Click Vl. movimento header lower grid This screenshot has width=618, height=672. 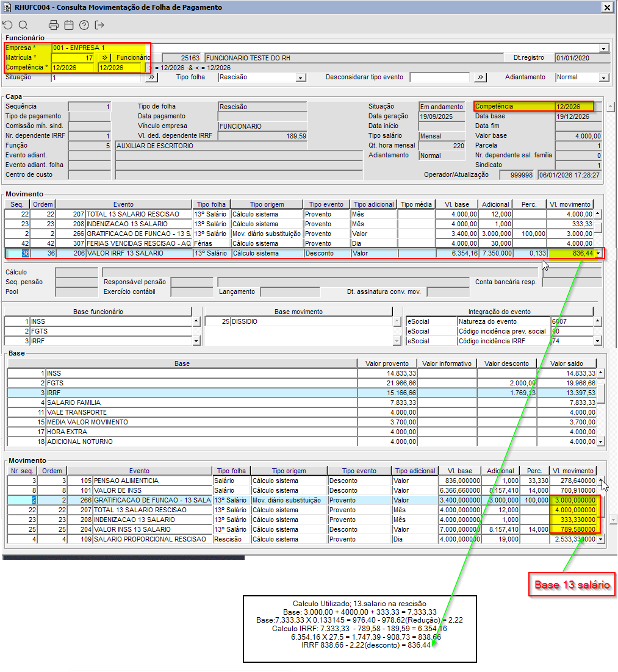click(x=573, y=471)
